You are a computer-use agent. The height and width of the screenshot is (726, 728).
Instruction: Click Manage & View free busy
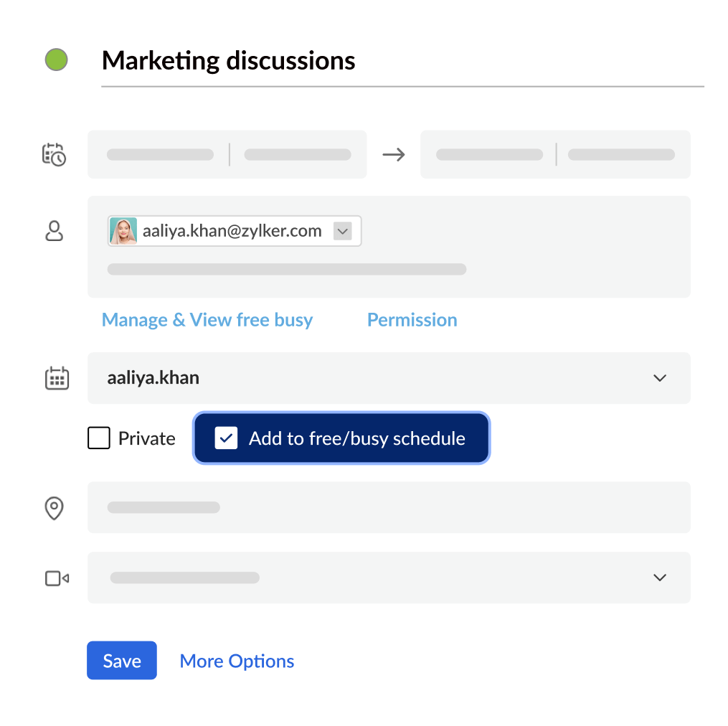(207, 319)
